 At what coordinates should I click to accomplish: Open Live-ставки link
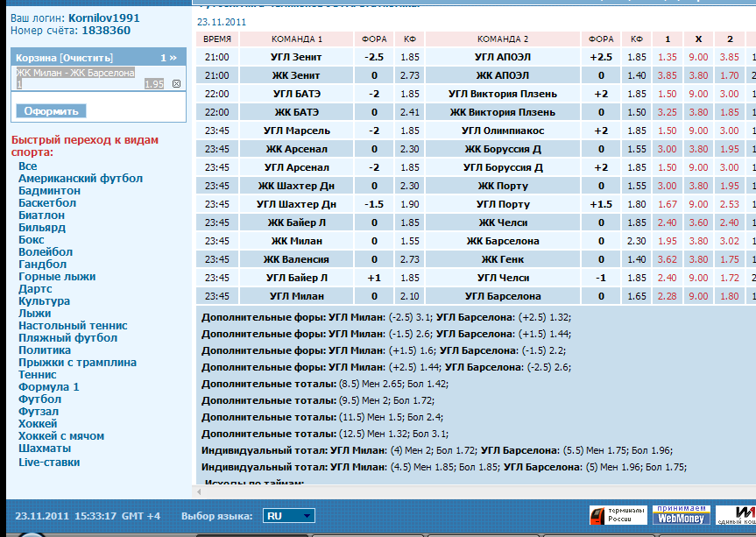(49, 463)
